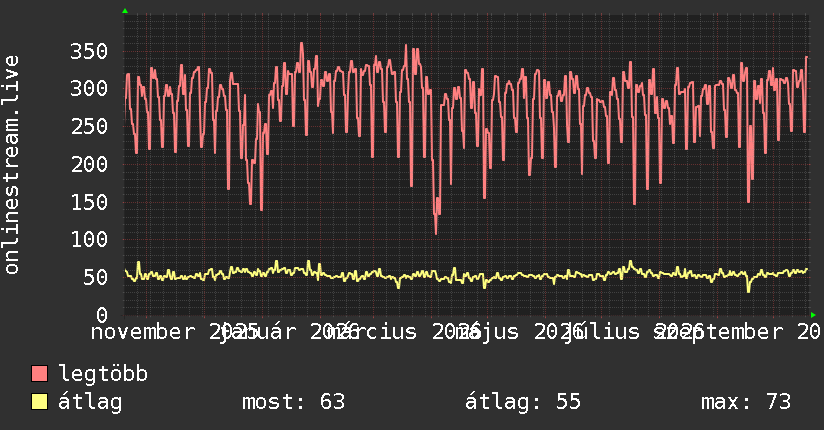Screen dimensions: 824x430
Task: Click the green arrow at y-axis top
Action: point(125,11)
